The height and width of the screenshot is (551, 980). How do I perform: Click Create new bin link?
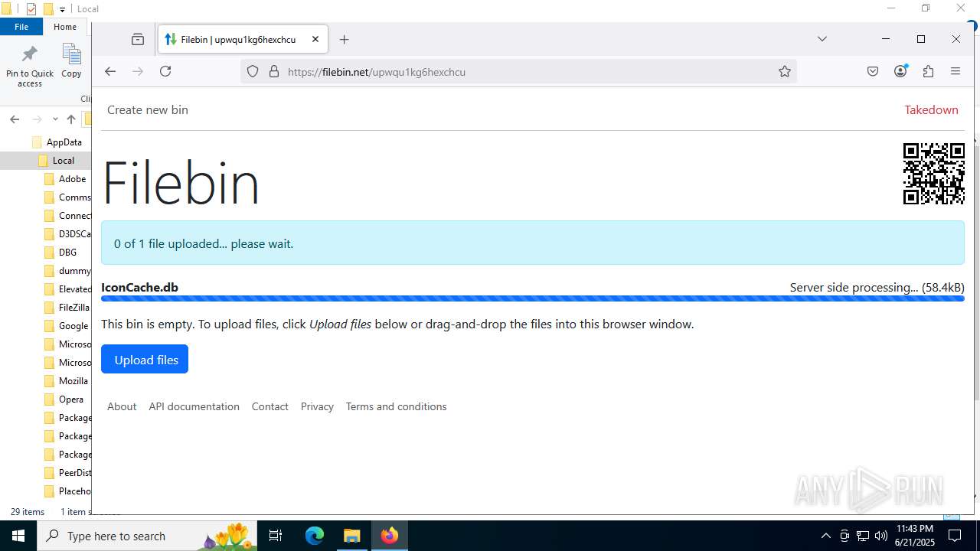pos(148,109)
